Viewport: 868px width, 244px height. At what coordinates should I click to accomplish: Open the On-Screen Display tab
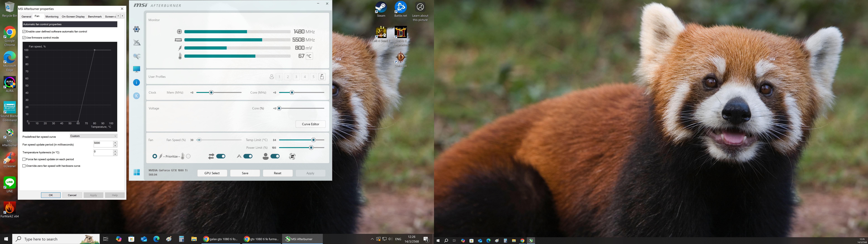pyautogui.click(x=73, y=16)
